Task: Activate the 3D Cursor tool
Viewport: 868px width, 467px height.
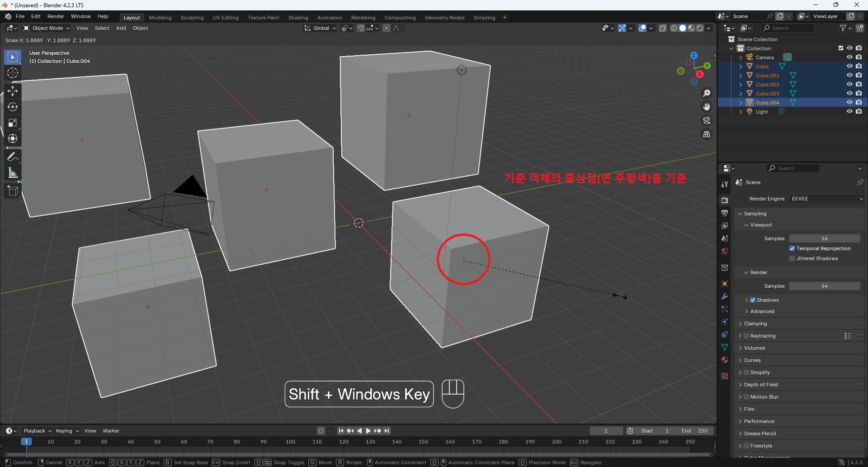Action: click(x=13, y=73)
